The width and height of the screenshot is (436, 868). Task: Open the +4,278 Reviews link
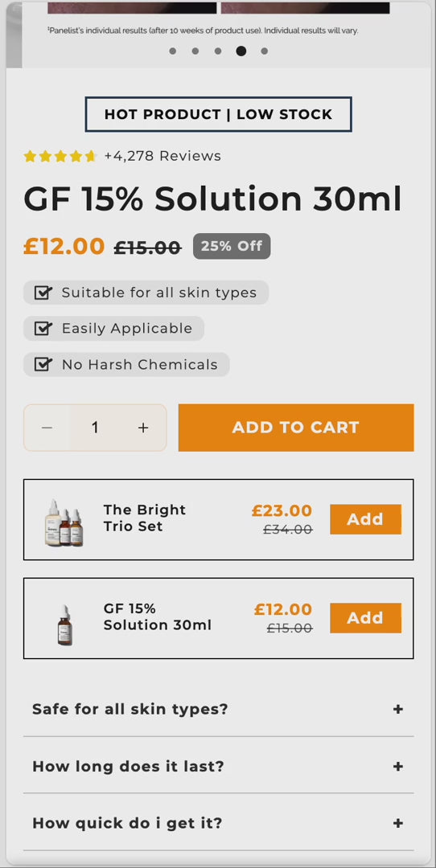point(162,156)
